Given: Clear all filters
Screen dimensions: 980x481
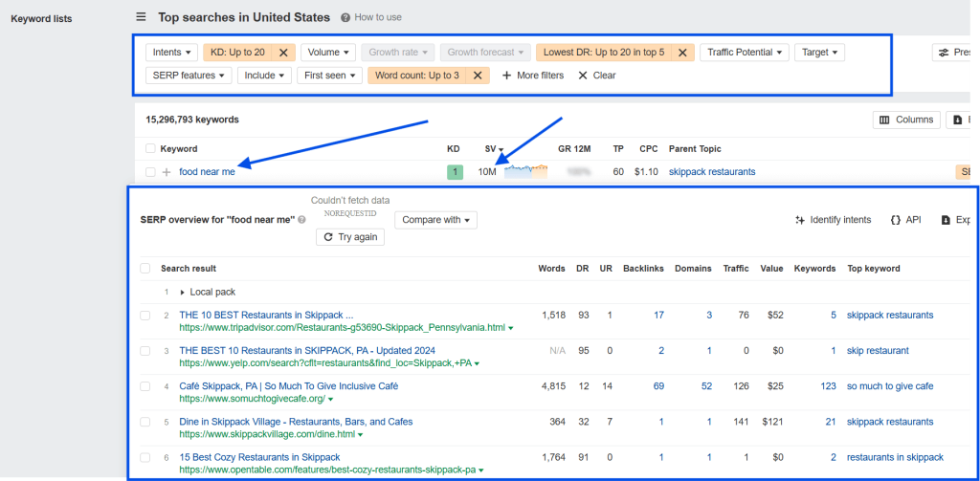Looking at the screenshot, I should pos(597,75).
